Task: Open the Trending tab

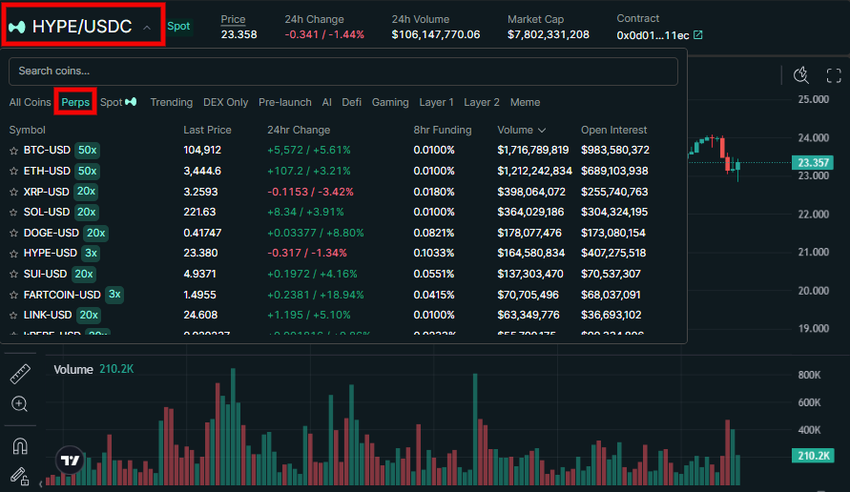Action: coord(171,102)
